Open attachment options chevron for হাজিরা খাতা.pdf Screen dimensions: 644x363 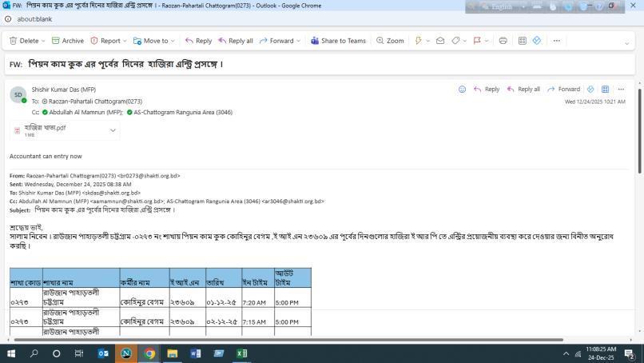pyautogui.click(x=113, y=130)
